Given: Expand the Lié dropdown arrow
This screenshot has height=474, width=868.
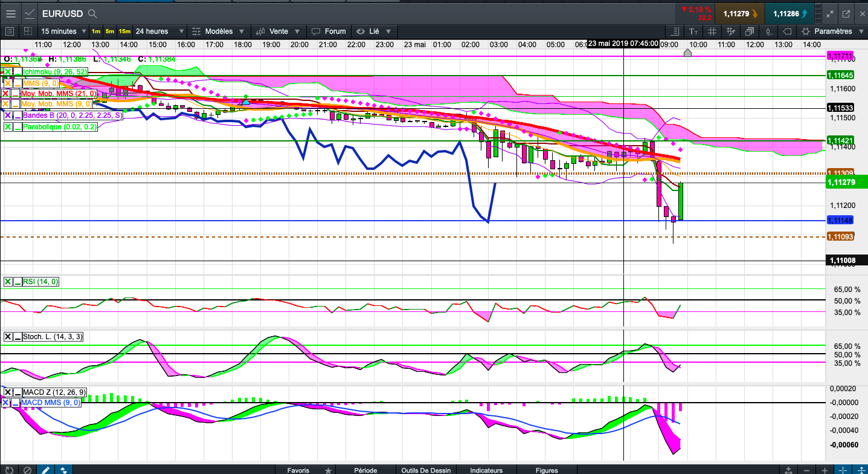Looking at the screenshot, I should [x=388, y=31].
